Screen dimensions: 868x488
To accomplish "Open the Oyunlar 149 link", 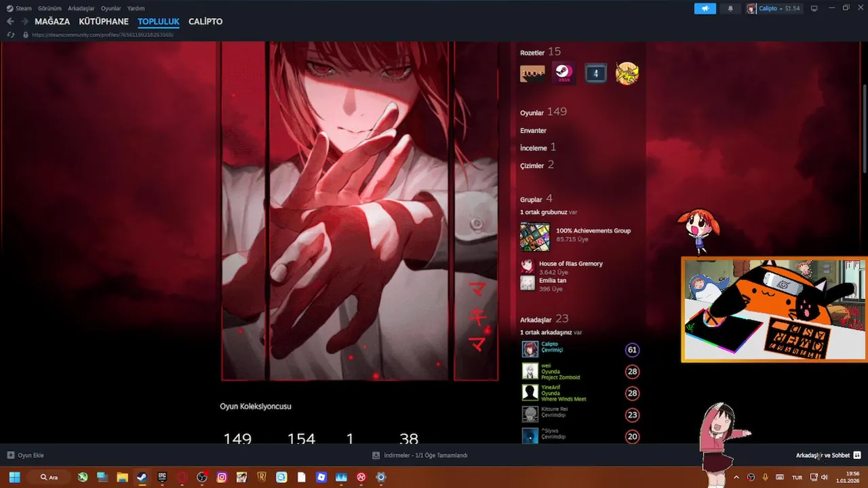I will pyautogui.click(x=543, y=112).
